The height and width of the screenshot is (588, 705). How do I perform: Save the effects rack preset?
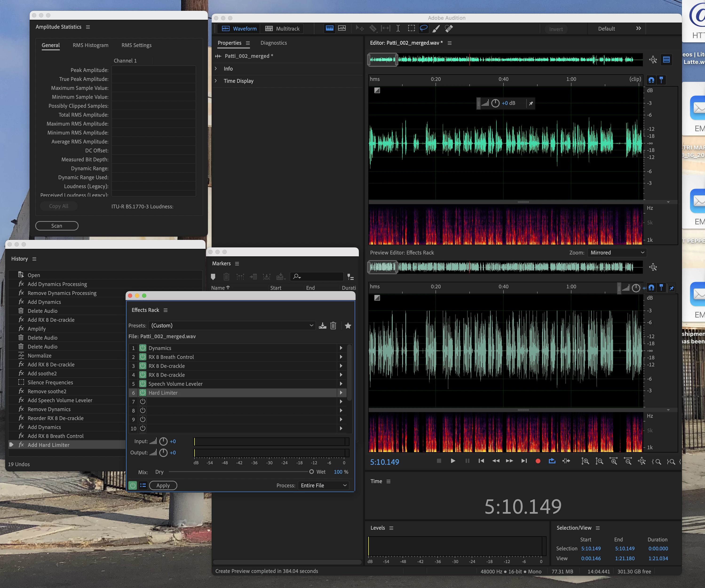(322, 325)
